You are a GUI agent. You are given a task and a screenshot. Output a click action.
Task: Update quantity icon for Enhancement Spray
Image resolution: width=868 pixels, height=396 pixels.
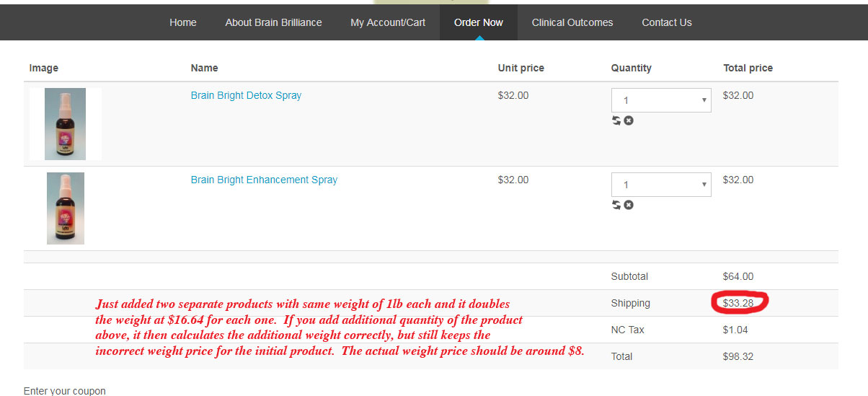pos(616,205)
